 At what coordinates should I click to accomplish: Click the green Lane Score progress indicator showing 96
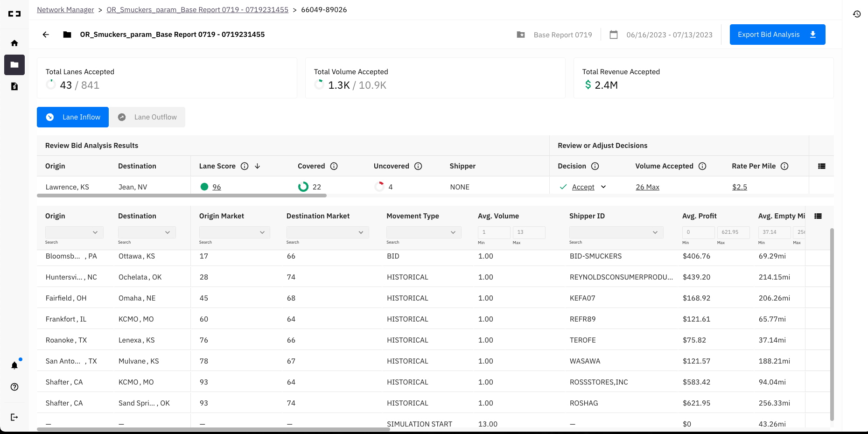204,186
